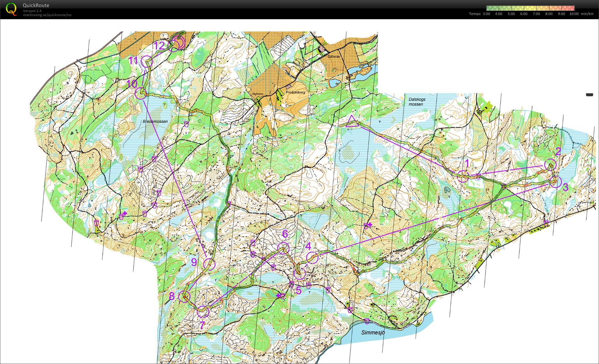Click the water cup symbol beside control 1
Screen dimensions: 599x364
(x=478, y=176)
